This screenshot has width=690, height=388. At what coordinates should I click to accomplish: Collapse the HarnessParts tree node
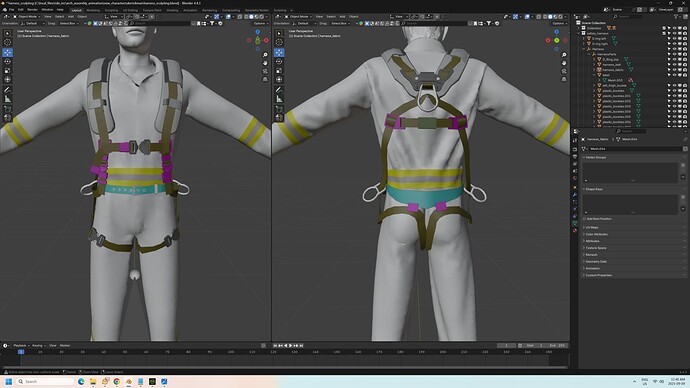pyautogui.click(x=589, y=54)
